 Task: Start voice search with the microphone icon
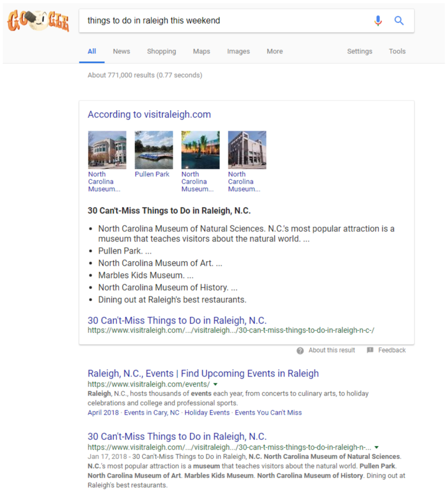[378, 21]
